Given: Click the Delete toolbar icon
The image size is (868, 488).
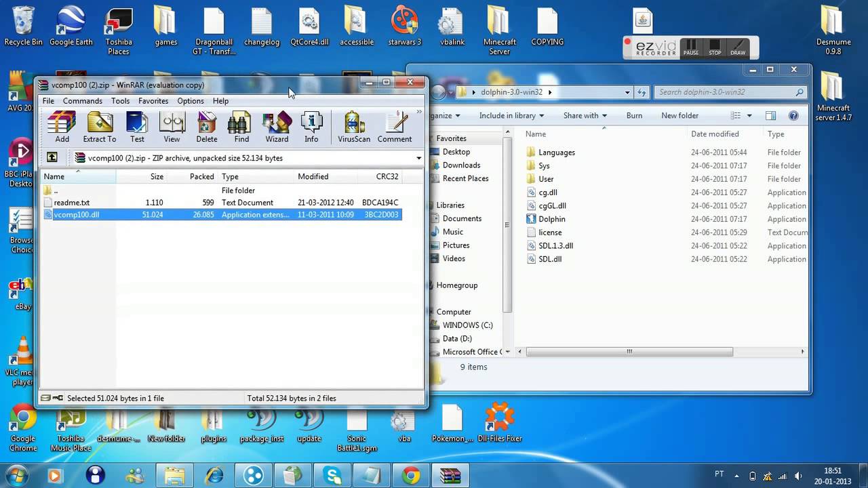Looking at the screenshot, I should [x=207, y=127].
